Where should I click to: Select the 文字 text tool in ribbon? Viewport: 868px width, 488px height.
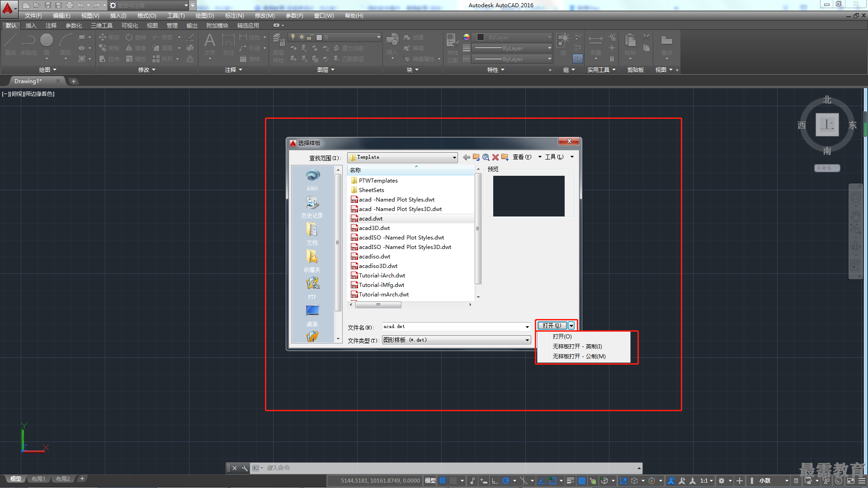tap(210, 44)
